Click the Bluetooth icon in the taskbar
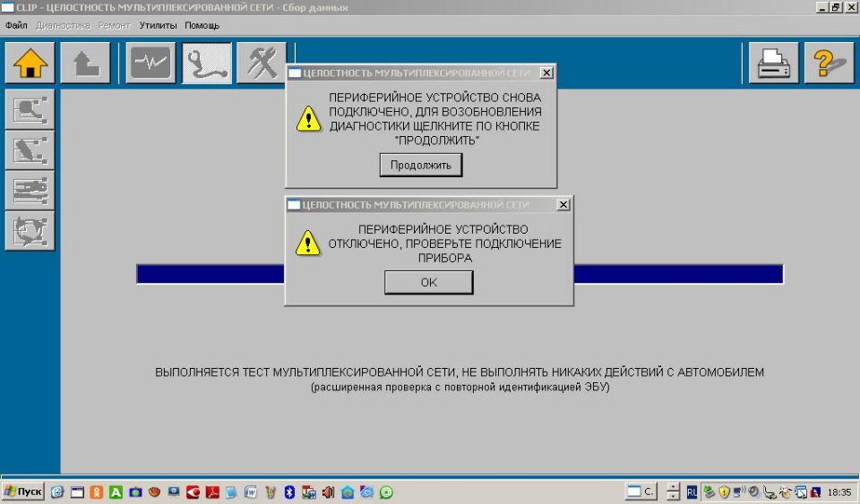The image size is (860, 504). pos(289,492)
